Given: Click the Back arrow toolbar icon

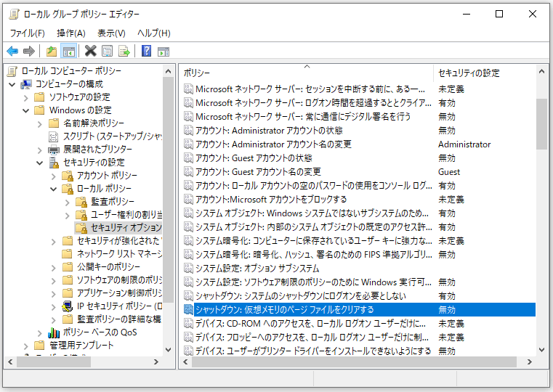Looking at the screenshot, I should pos(12,51).
